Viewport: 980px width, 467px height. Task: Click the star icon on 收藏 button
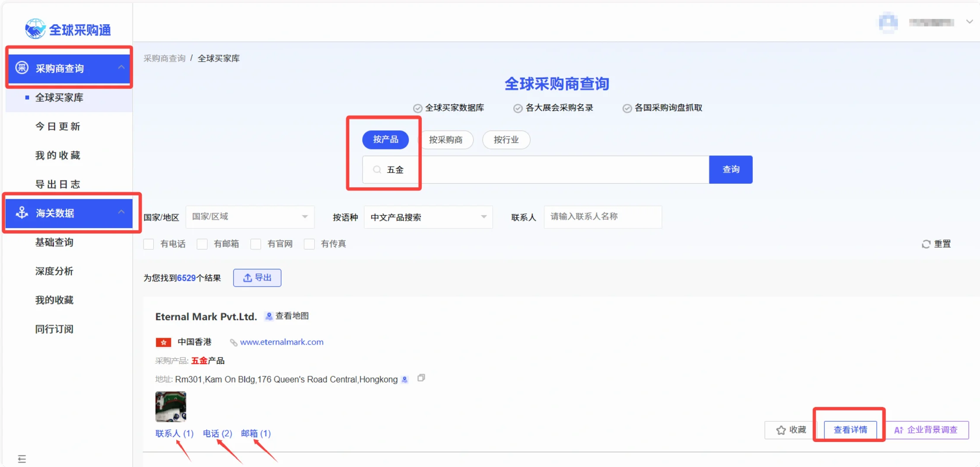[781, 430]
